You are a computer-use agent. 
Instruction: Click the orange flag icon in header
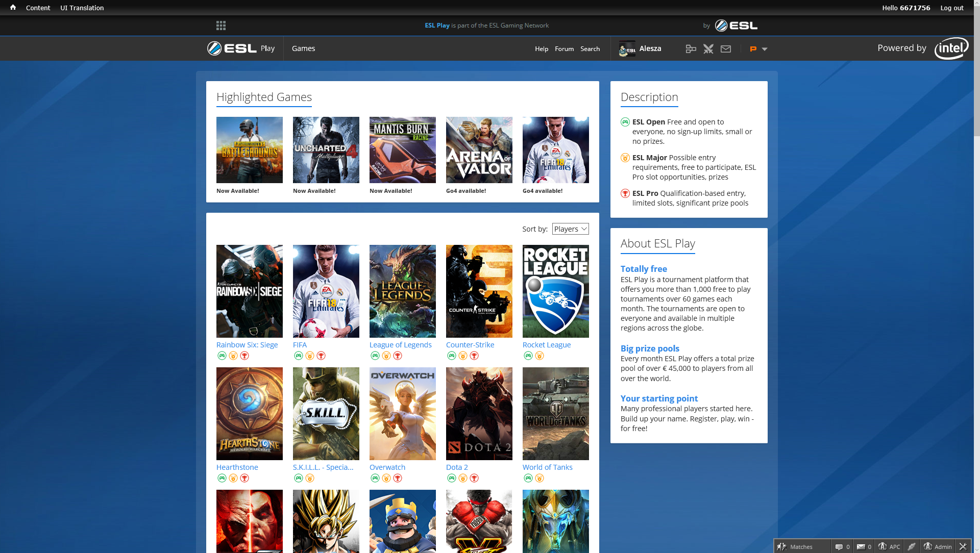pos(753,49)
